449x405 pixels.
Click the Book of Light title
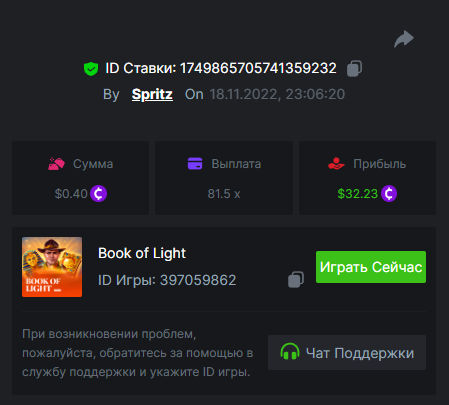(142, 253)
